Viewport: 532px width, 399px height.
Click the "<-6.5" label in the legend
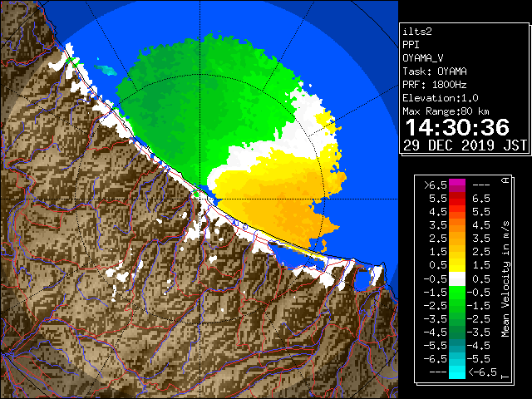[x=483, y=372]
